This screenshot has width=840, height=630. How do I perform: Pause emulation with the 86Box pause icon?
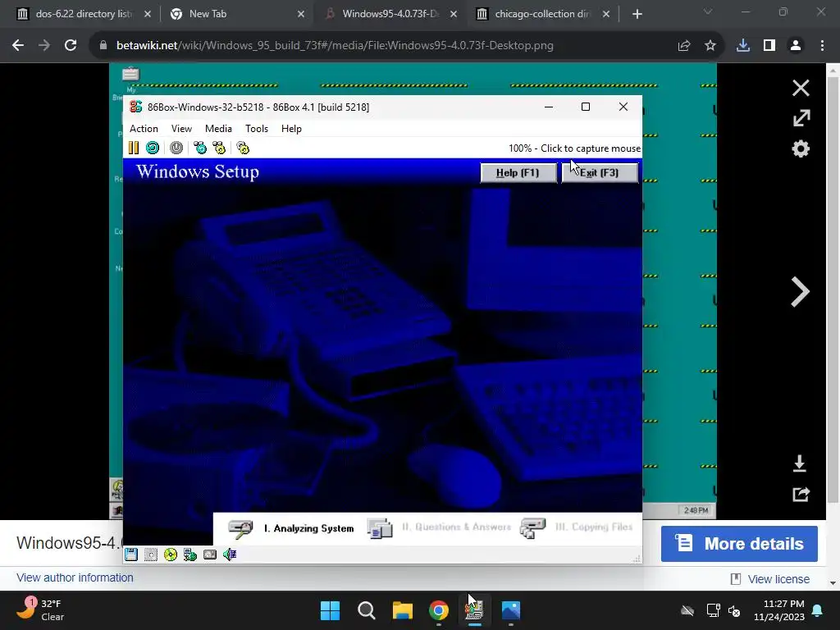134,148
